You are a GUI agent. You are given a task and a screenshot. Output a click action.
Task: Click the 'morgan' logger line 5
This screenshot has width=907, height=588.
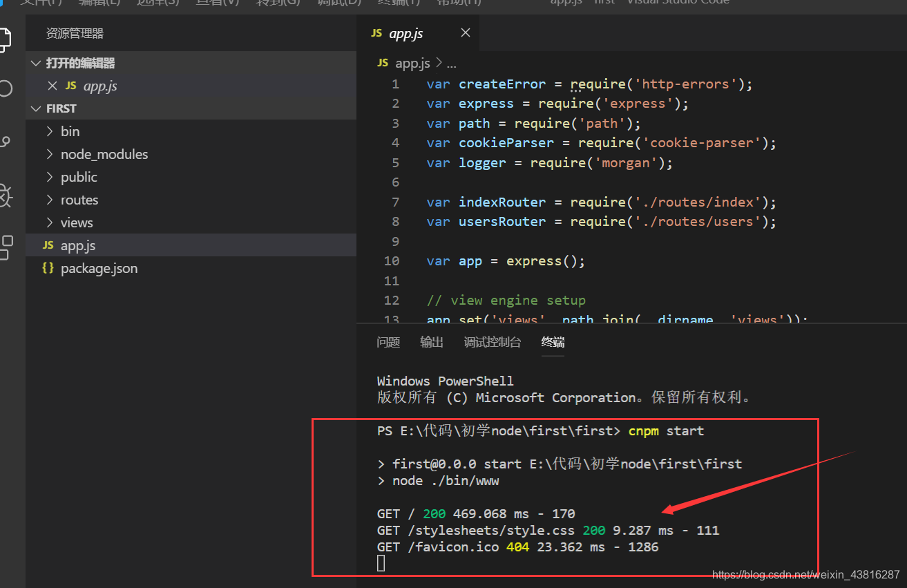[550, 163]
